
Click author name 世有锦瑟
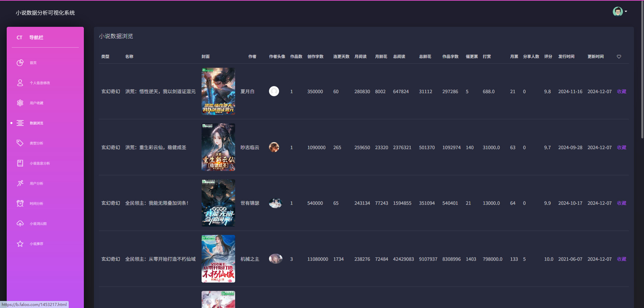click(x=250, y=203)
